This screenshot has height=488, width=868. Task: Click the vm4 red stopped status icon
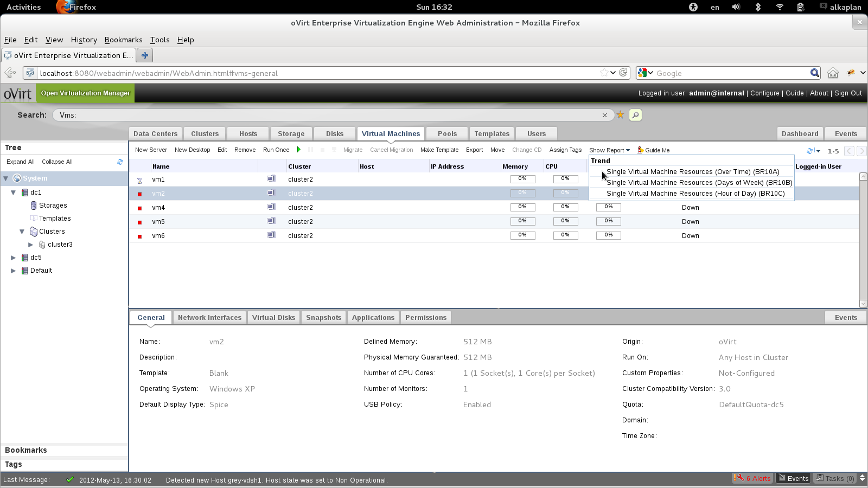[x=140, y=208]
